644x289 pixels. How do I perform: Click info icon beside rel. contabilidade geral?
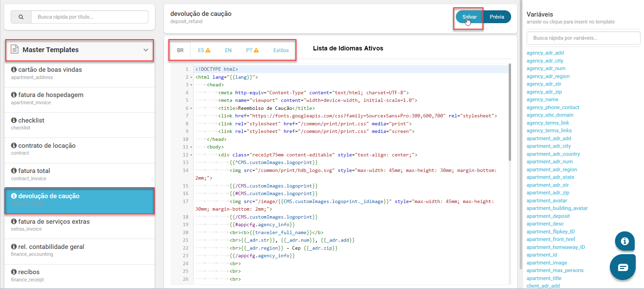pyautogui.click(x=14, y=247)
